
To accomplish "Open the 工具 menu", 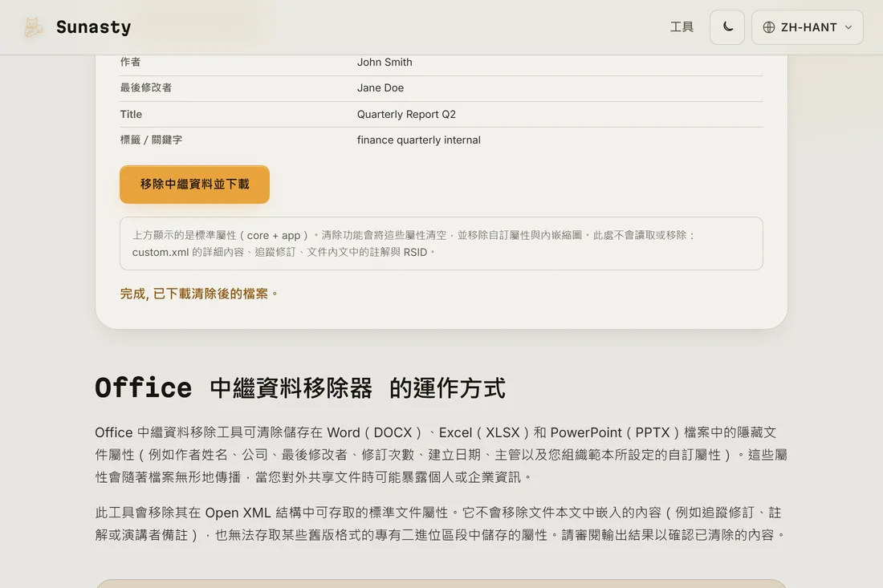I will pyautogui.click(x=682, y=27).
